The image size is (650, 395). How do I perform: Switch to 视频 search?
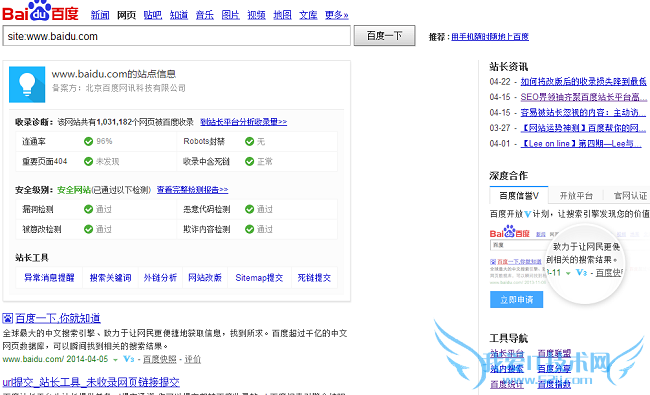257,15
